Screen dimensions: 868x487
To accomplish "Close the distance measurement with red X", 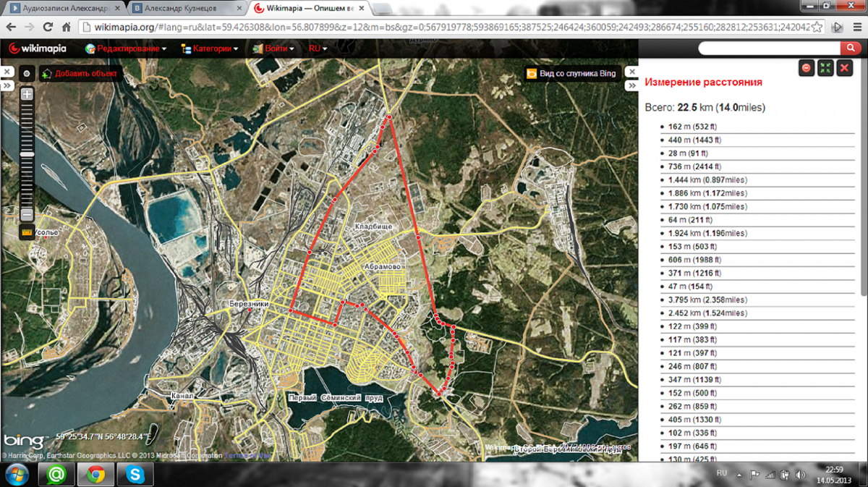I will click(844, 68).
